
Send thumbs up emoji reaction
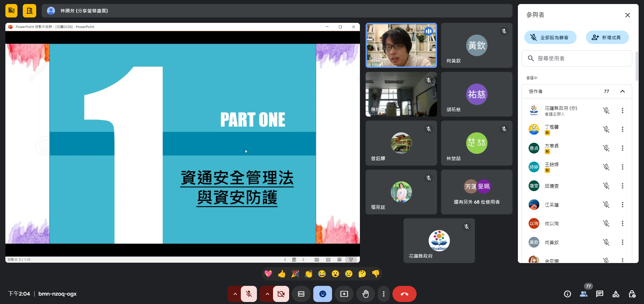click(282, 274)
